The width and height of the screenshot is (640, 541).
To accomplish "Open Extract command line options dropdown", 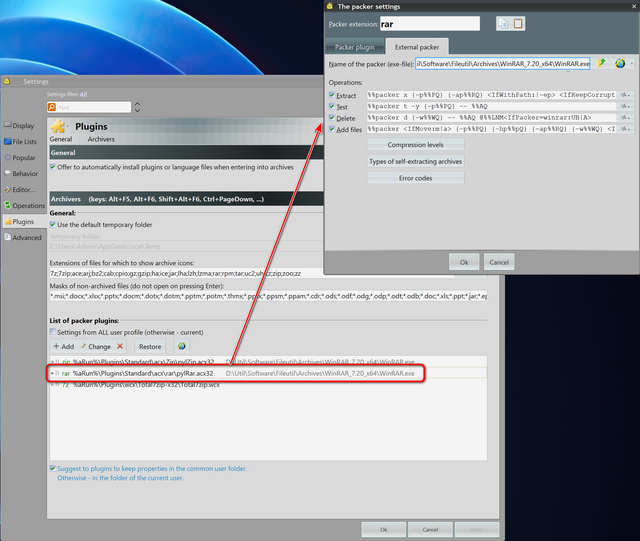I will click(625, 95).
